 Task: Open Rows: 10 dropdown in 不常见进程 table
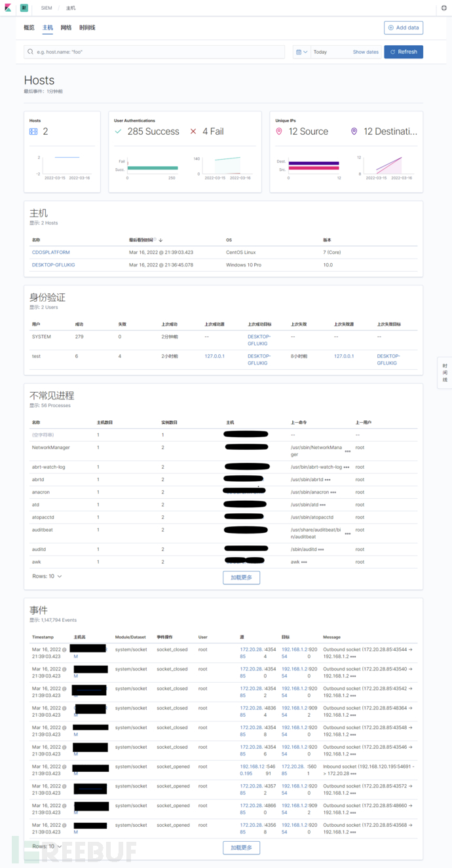click(47, 576)
